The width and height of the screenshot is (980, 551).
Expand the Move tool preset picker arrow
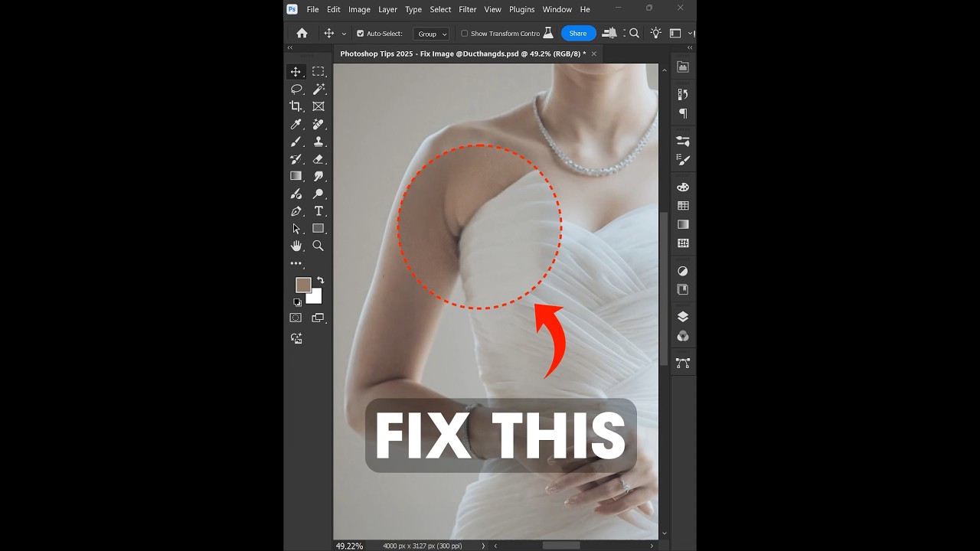tap(344, 34)
